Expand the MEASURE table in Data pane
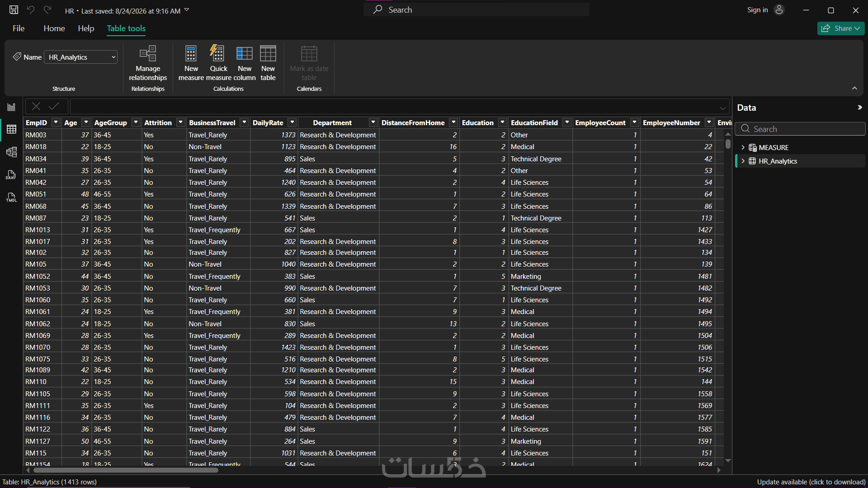 click(743, 148)
